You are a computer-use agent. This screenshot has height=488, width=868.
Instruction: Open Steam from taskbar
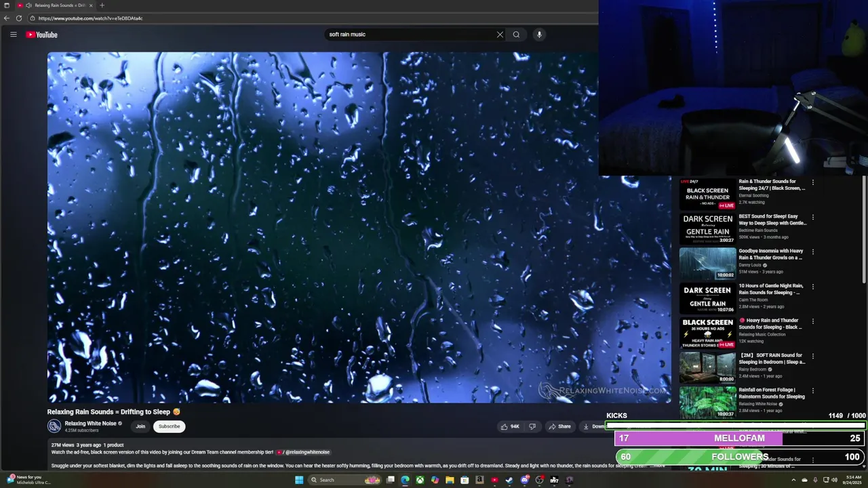tap(509, 480)
